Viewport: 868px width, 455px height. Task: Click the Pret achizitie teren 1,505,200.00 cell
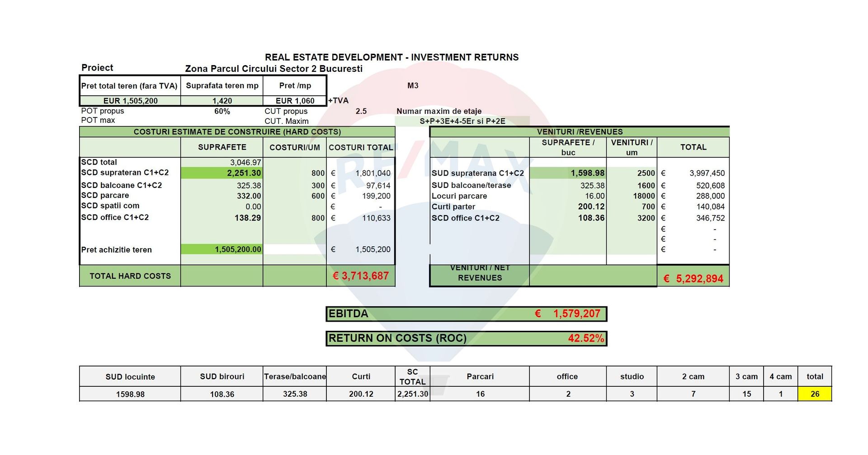222,249
